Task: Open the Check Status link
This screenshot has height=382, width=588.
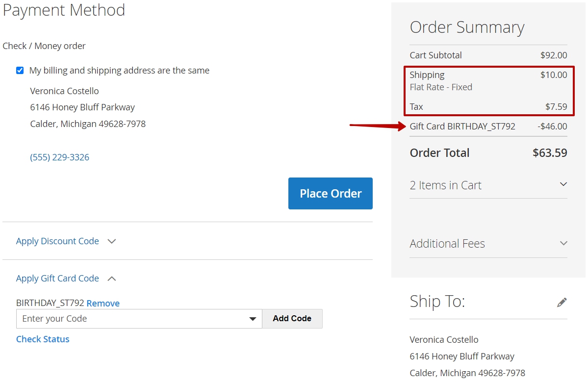Action: pos(43,339)
